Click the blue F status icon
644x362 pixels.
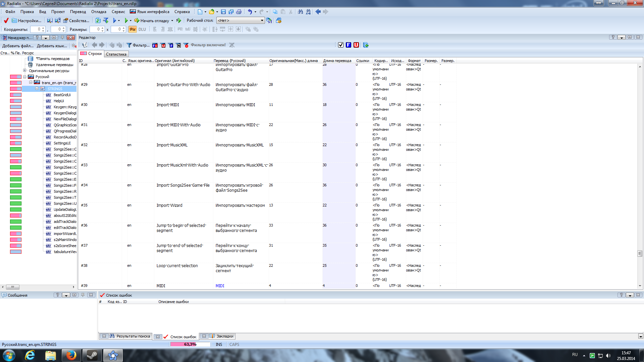[x=348, y=45]
